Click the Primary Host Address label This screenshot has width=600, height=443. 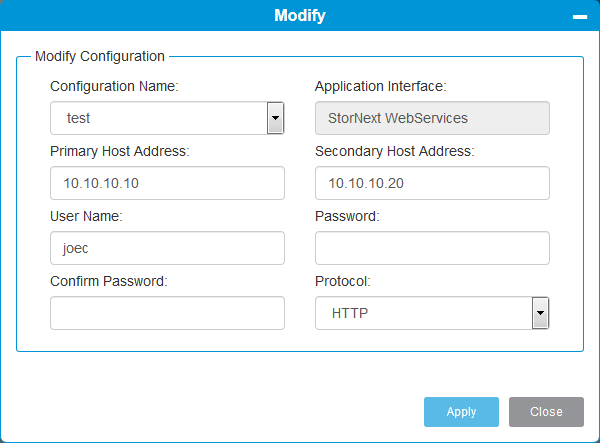click(120, 151)
